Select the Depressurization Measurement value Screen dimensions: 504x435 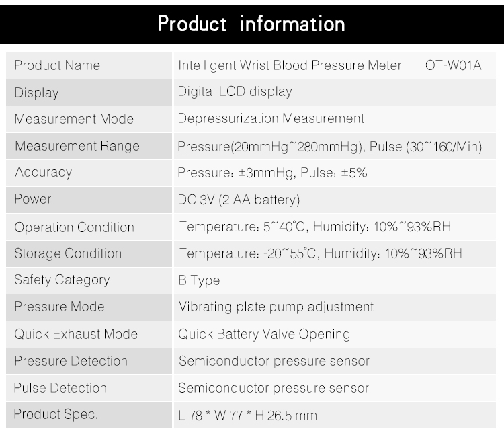coord(271,118)
